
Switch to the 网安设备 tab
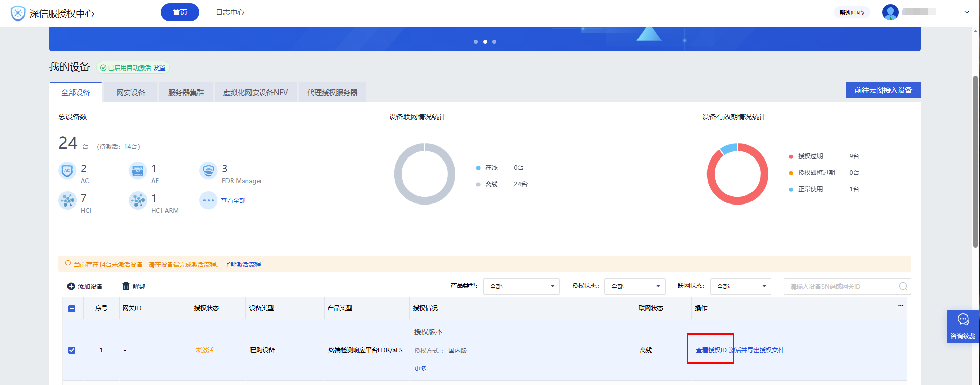click(x=130, y=93)
